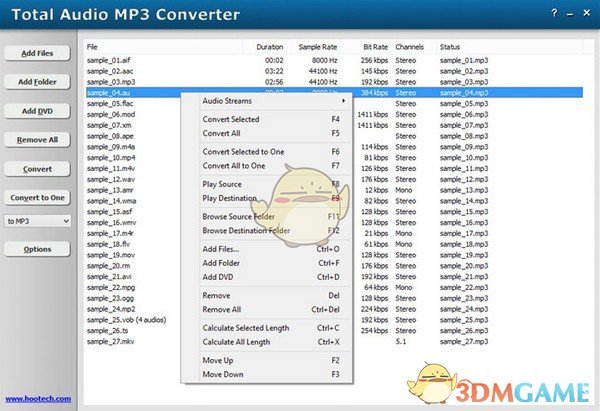Image resolution: width=600 pixels, height=411 pixels.
Task: Select file sample_12.wav in the list
Action: 111,179
